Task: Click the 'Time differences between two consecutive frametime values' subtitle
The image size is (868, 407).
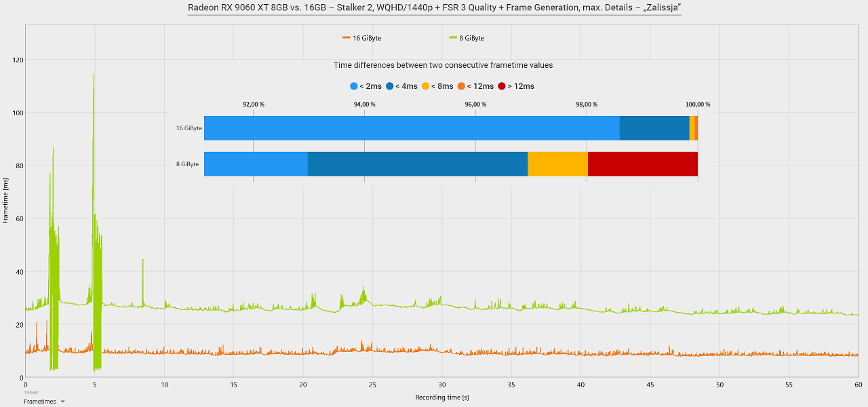Action: pyautogui.click(x=443, y=65)
